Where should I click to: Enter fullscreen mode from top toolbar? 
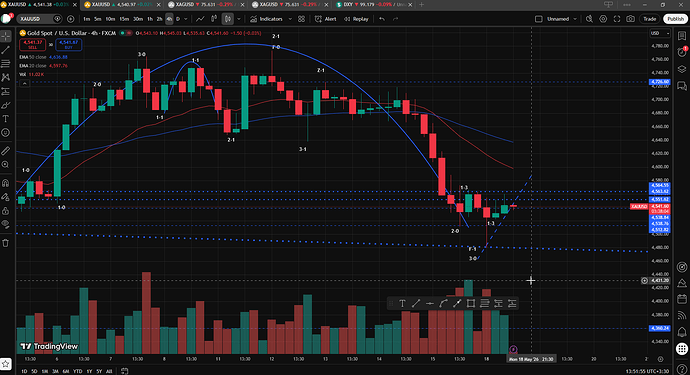point(617,19)
